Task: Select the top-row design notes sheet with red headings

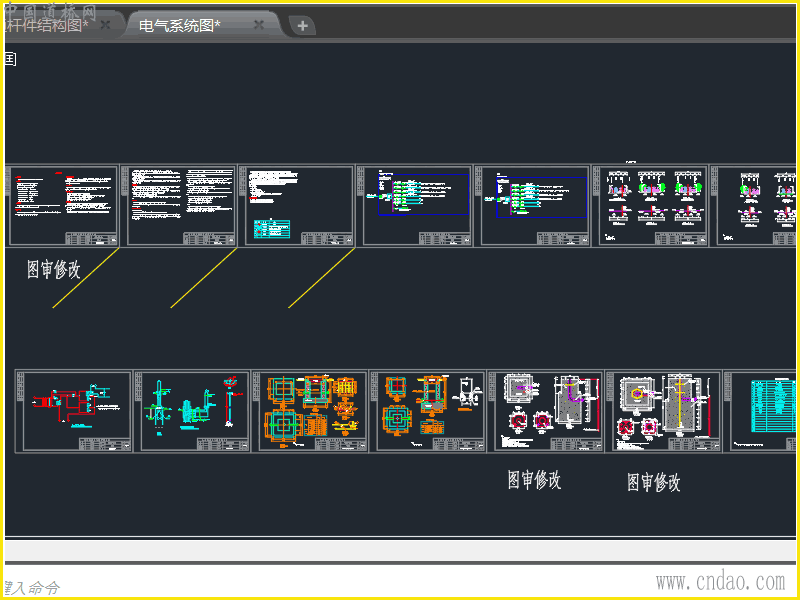Action: point(62,206)
